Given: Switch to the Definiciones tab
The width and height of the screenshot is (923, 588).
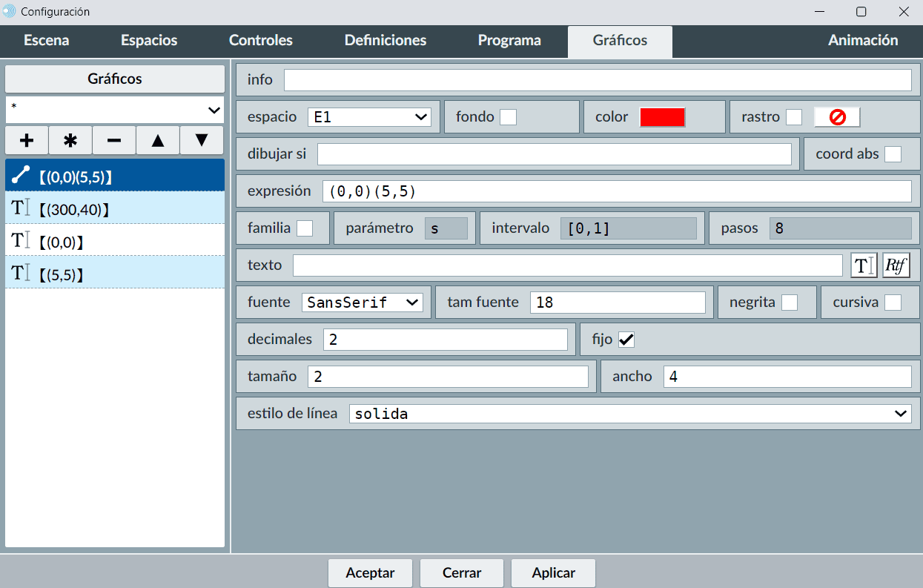Looking at the screenshot, I should [386, 41].
